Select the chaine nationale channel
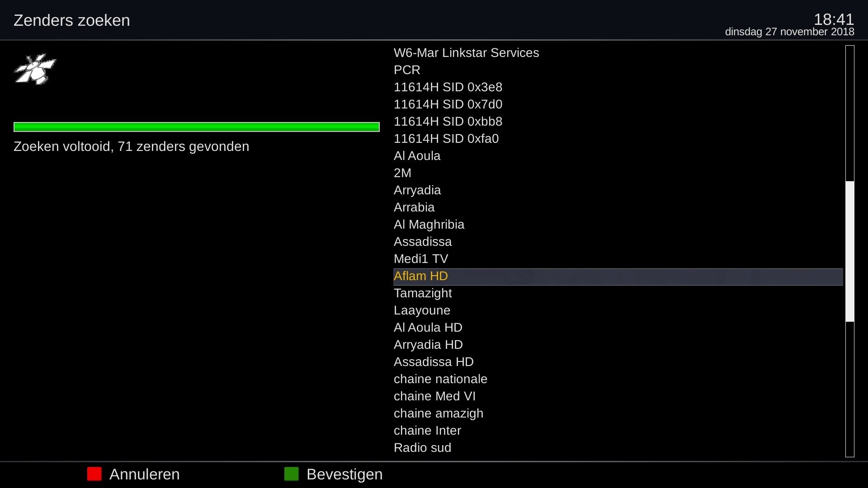868x488 pixels. (x=441, y=379)
